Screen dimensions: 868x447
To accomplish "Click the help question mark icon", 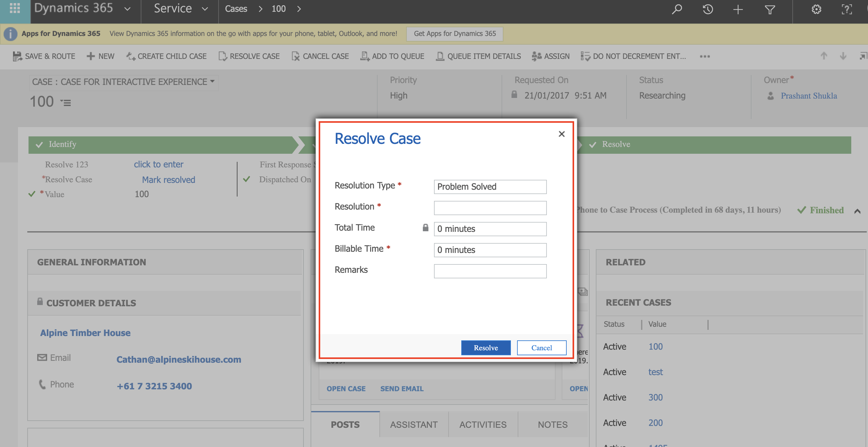I will [x=846, y=9].
